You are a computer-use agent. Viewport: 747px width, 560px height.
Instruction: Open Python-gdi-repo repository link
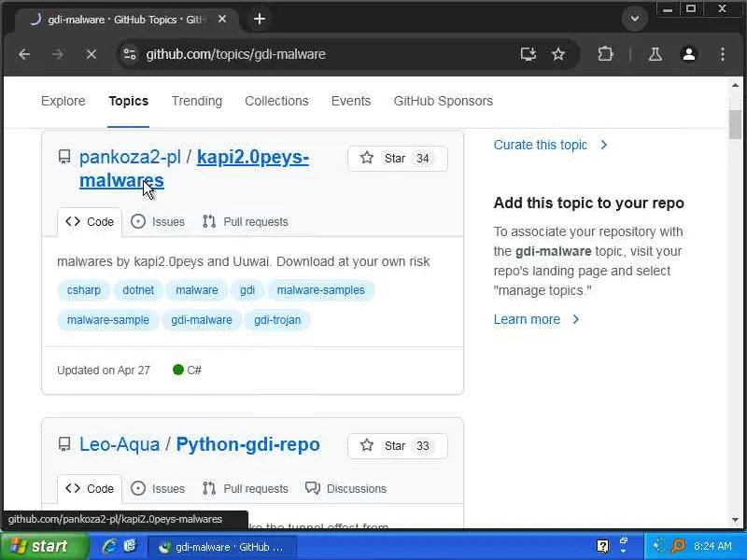pos(248,445)
